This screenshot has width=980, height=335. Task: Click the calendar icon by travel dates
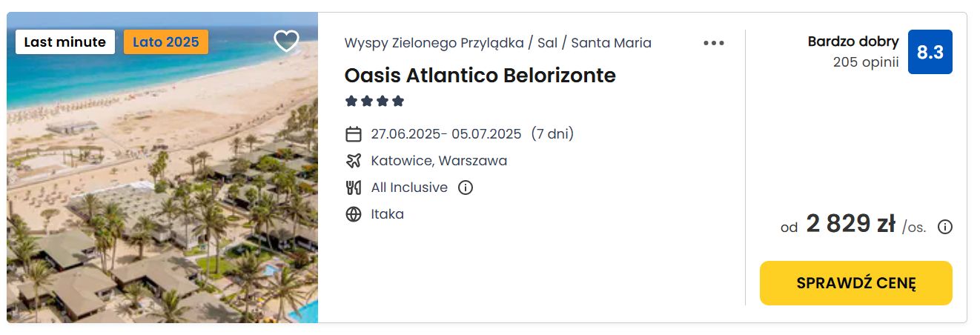point(354,134)
